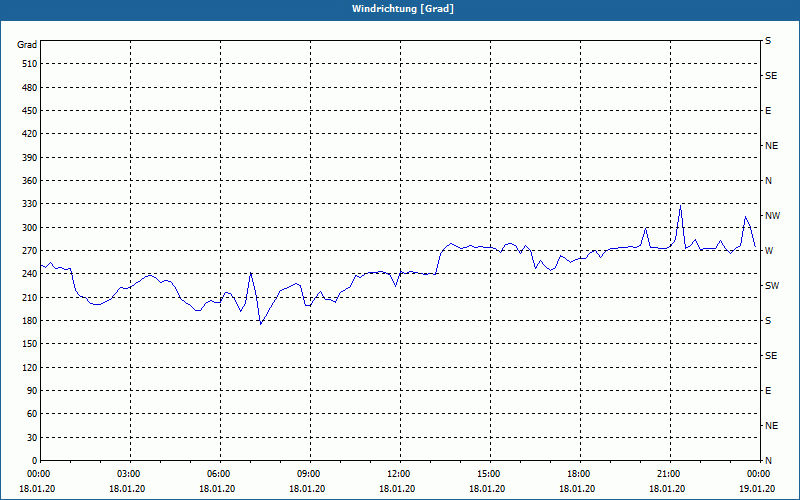The width and height of the screenshot is (800, 500).
Task: Select the 150 y-axis value
Action: point(30,344)
